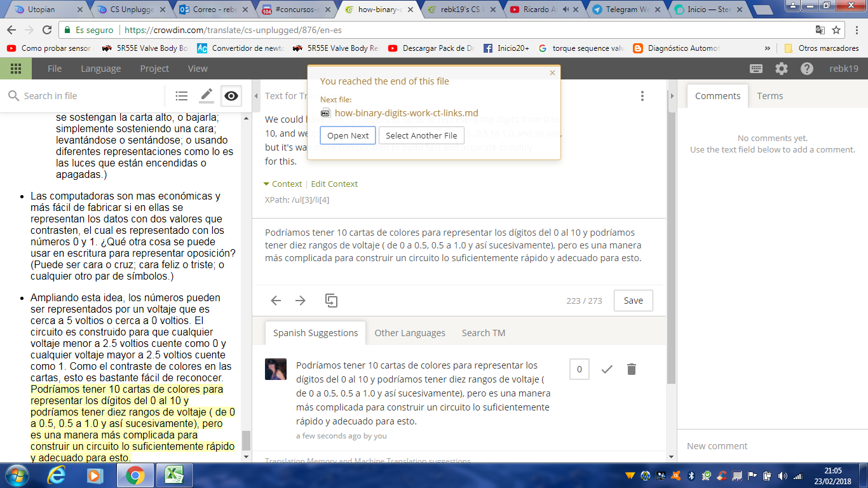This screenshot has width=868, height=488.
Task: Open Windows Media Player from taskbar
Action: (95, 475)
